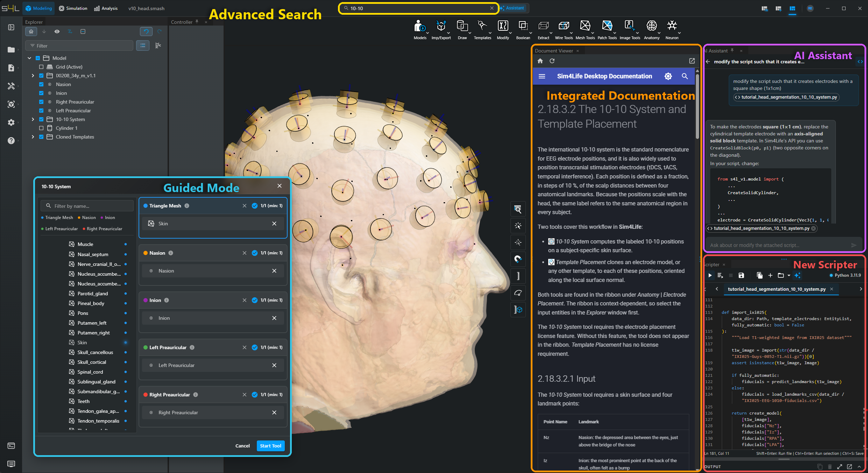Click Cancel in 10-10 System dialog
Screen dimensions: 868x473
point(242,446)
